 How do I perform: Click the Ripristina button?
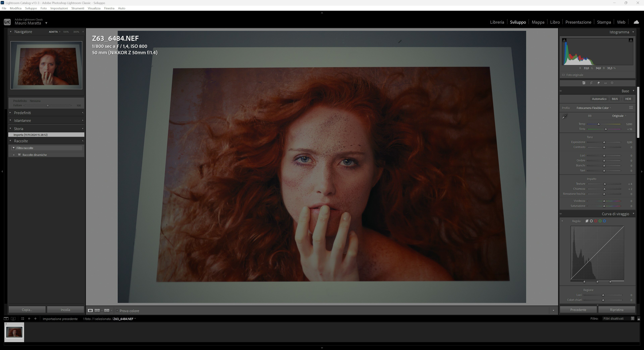[617, 310]
